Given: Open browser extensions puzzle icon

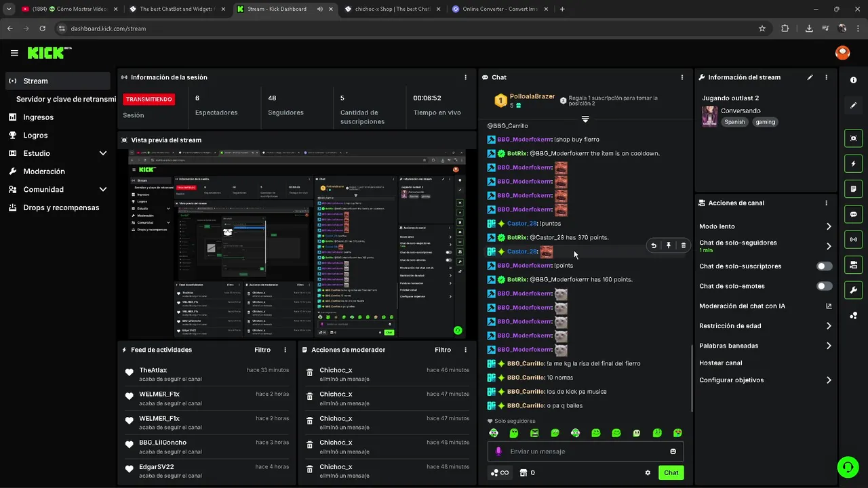Looking at the screenshot, I should pyautogui.click(x=785, y=28).
